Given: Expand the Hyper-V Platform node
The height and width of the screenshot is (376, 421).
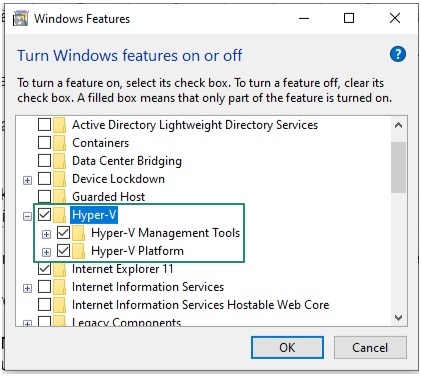Looking at the screenshot, I should coord(46,252).
